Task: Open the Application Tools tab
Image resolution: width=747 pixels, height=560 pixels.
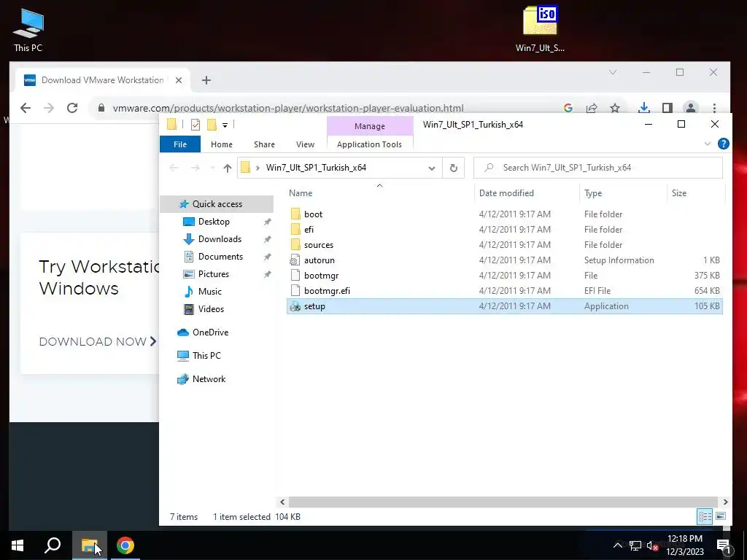Action: (369, 144)
